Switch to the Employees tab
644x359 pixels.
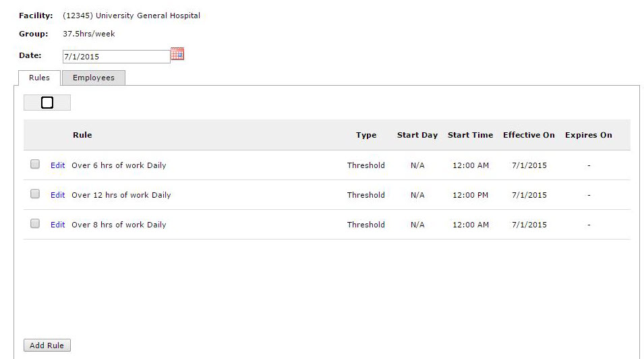pyautogui.click(x=94, y=78)
